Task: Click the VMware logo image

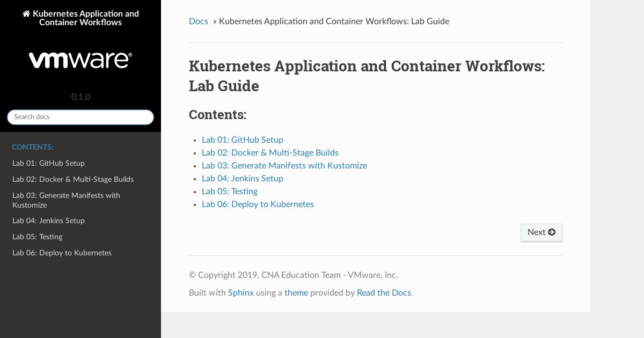Action: coord(80,60)
